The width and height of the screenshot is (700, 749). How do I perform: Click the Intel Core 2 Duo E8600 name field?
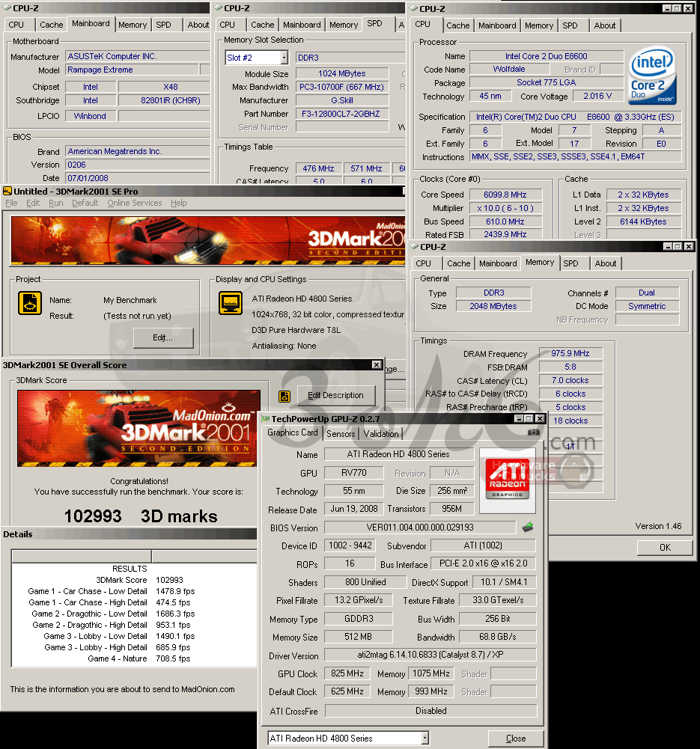[546, 56]
